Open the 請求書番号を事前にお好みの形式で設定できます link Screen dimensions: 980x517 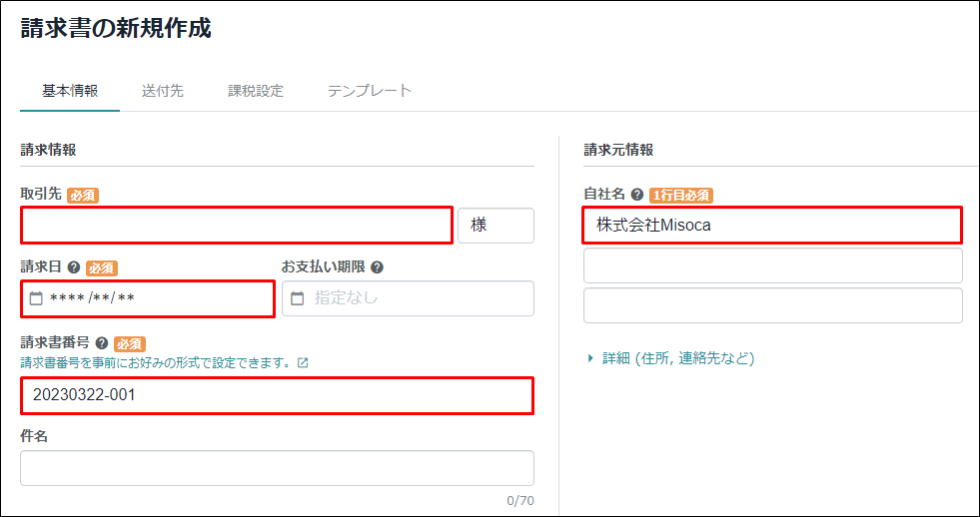tap(158, 362)
